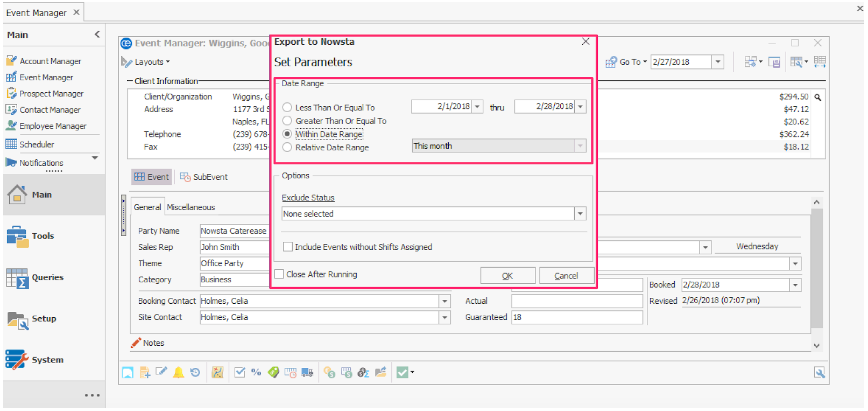Image resolution: width=868 pixels, height=411 pixels.
Task: Click the vertical scrollbar in event details
Action: (x=816, y=269)
